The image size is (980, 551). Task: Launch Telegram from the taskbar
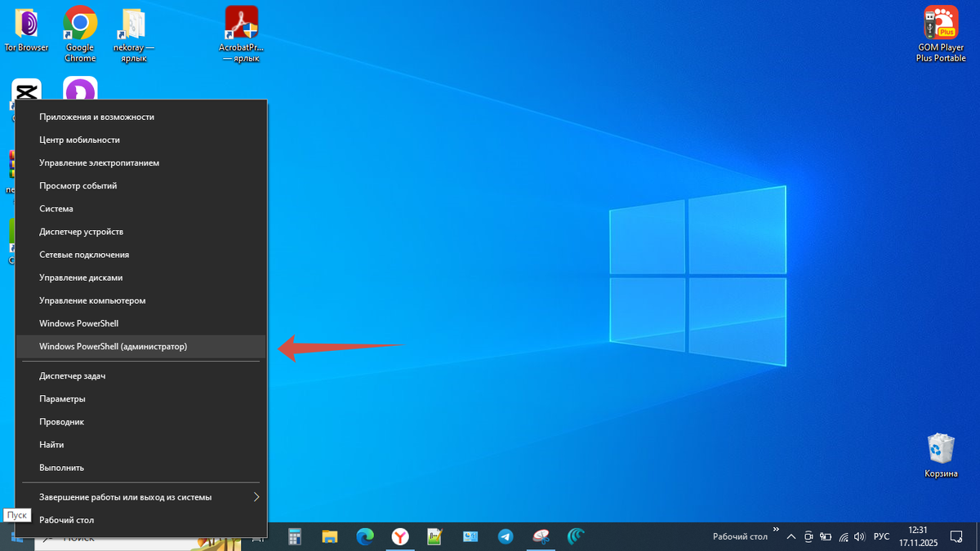(x=505, y=536)
